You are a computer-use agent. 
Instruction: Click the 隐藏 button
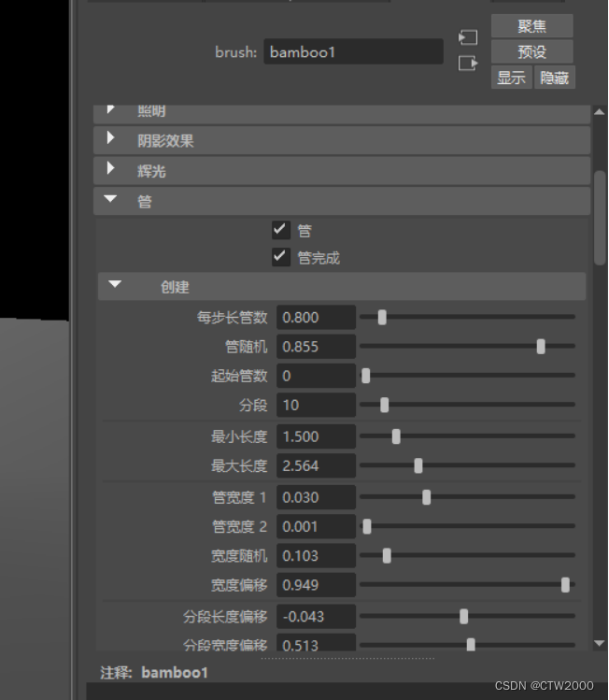(x=554, y=78)
